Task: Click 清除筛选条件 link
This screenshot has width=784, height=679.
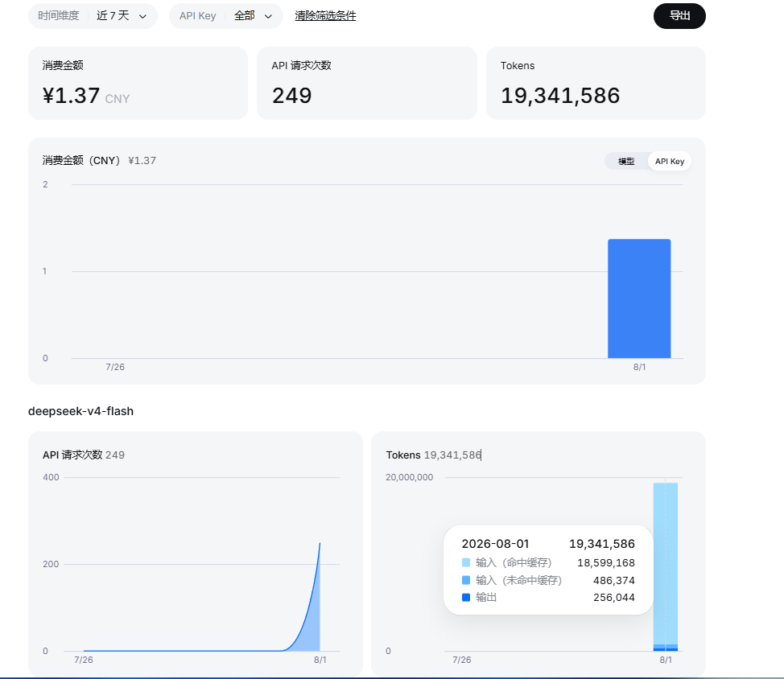Action: [325, 16]
